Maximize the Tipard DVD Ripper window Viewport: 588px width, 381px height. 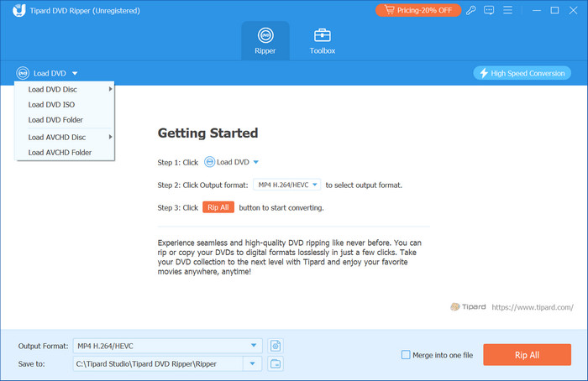(x=554, y=10)
